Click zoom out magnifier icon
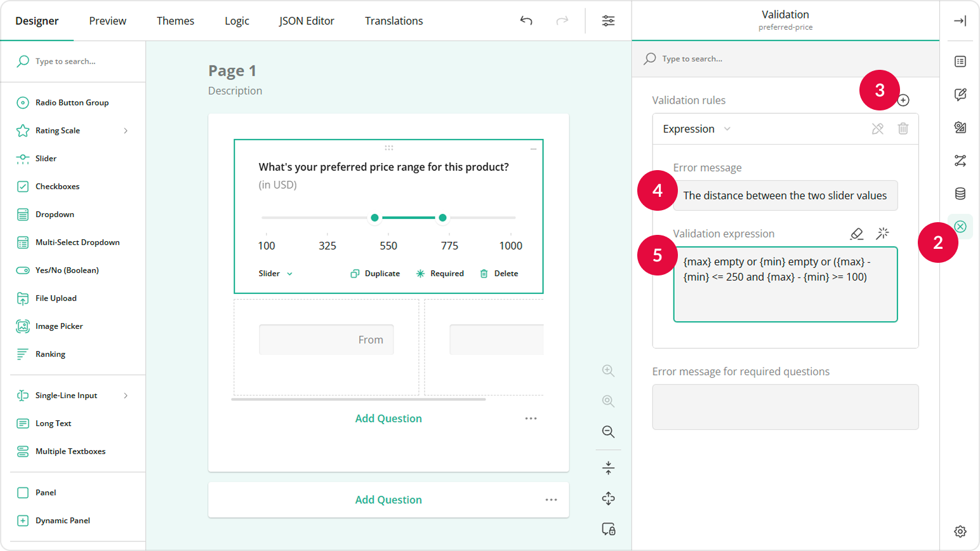980x551 pixels. point(608,432)
